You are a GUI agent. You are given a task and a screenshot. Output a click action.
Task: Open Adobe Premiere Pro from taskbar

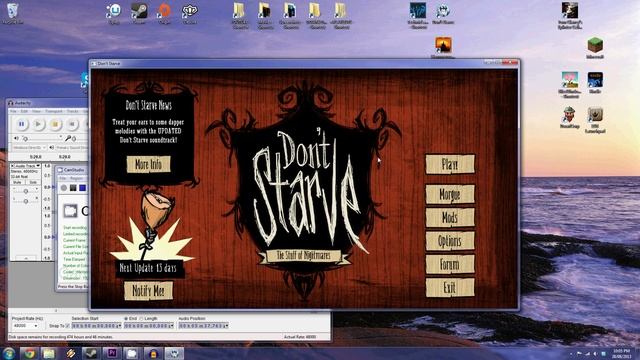pyautogui.click(x=112, y=353)
